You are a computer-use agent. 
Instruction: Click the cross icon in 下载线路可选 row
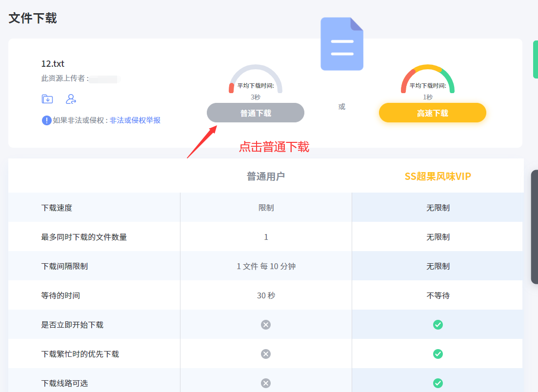[x=266, y=383]
